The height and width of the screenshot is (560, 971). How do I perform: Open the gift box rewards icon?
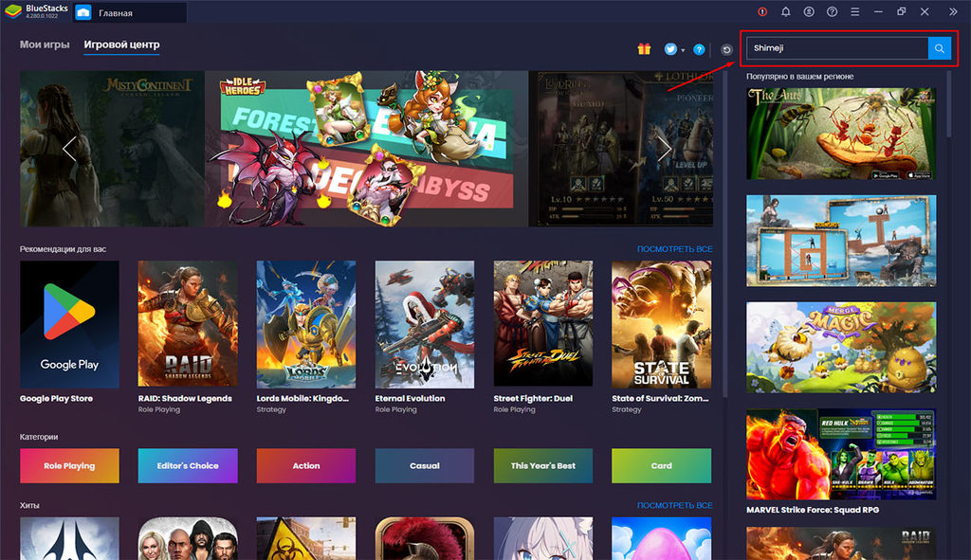tap(644, 49)
